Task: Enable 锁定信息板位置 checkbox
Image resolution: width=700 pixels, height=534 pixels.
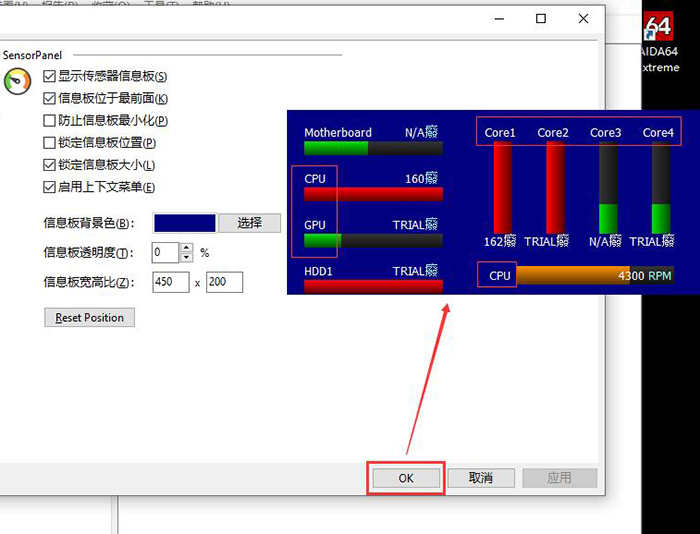Action: tap(50, 143)
